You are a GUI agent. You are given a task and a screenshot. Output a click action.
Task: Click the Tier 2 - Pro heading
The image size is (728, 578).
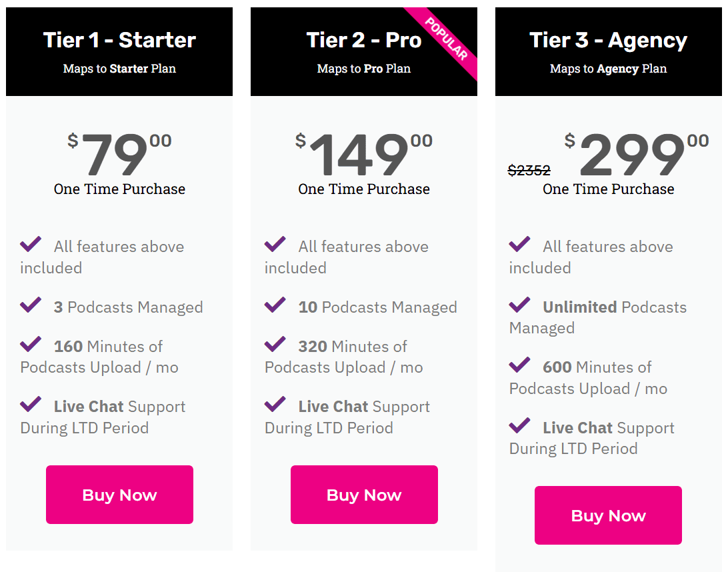pos(364,41)
